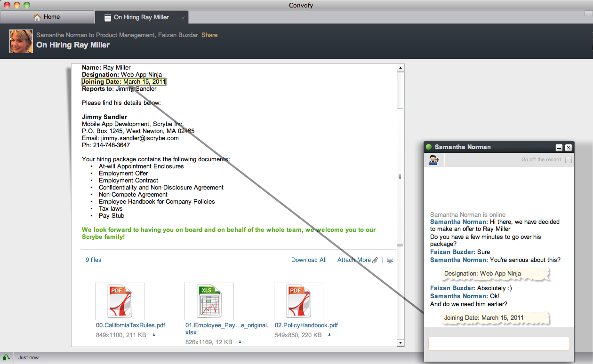Screen dimensions: 593x364
Task: Click the green online status dot in chat
Action: [x=429, y=147]
